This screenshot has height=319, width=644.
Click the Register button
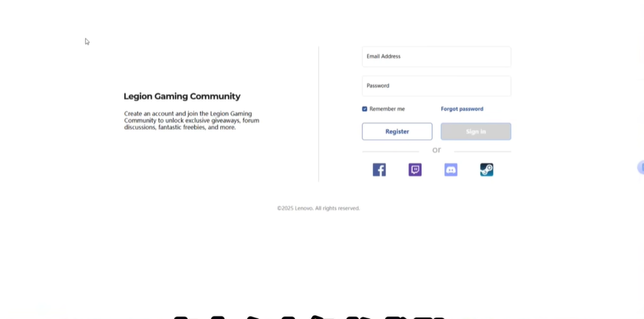point(397,132)
